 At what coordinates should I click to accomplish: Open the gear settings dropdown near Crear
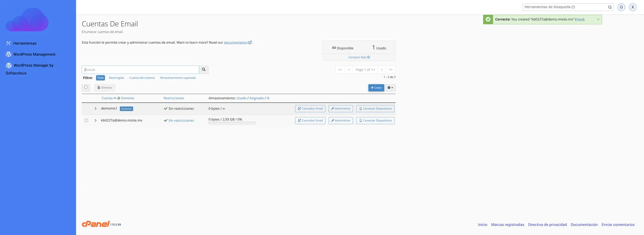(x=390, y=88)
